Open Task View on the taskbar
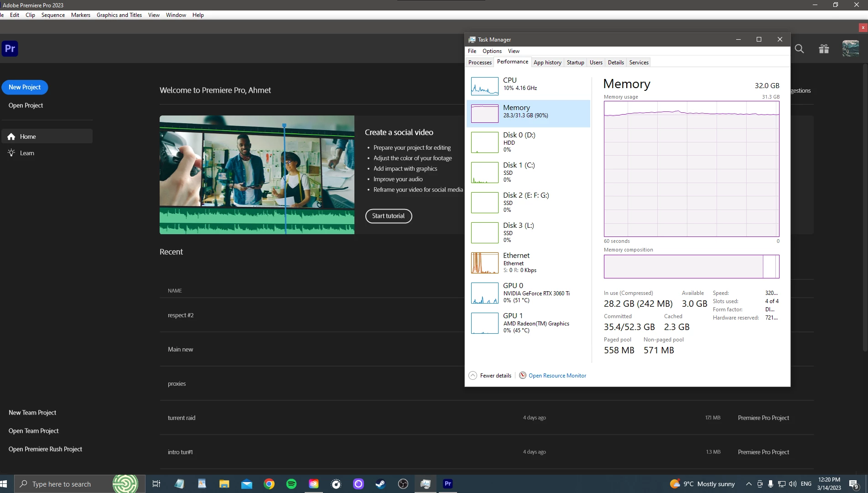The width and height of the screenshot is (868, 493). click(x=156, y=484)
